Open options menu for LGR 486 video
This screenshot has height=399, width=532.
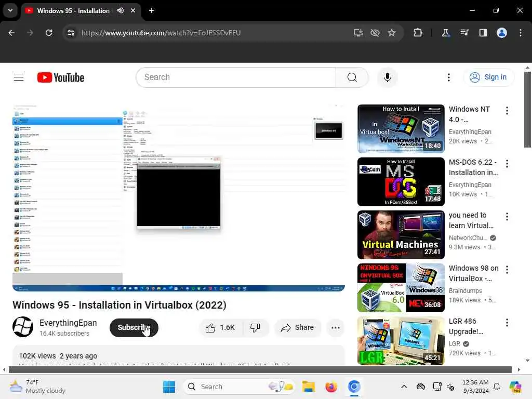[x=507, y=322]
